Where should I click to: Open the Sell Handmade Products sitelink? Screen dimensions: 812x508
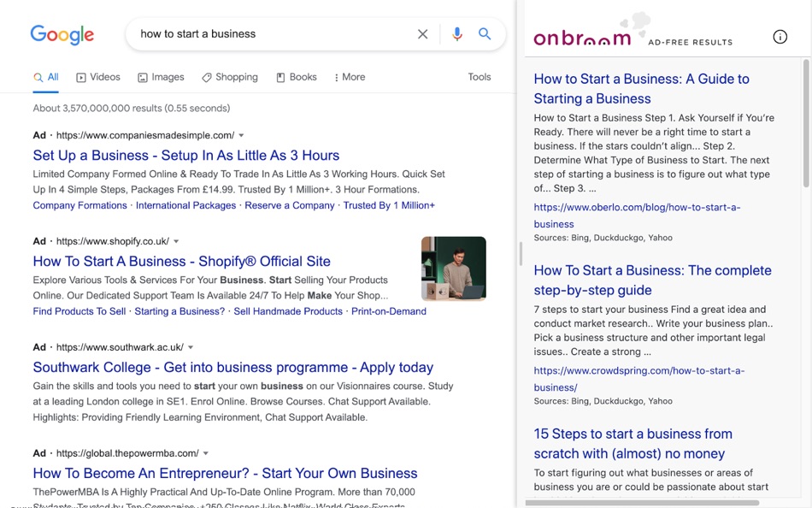pos(288,311)
